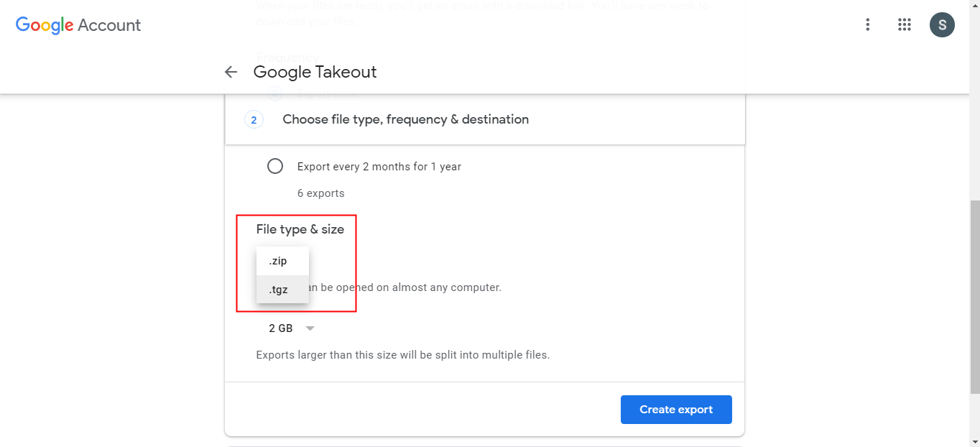Screen dimensions: 980x447
Task: Click the Google Account logo
Action: pos(78,25)
